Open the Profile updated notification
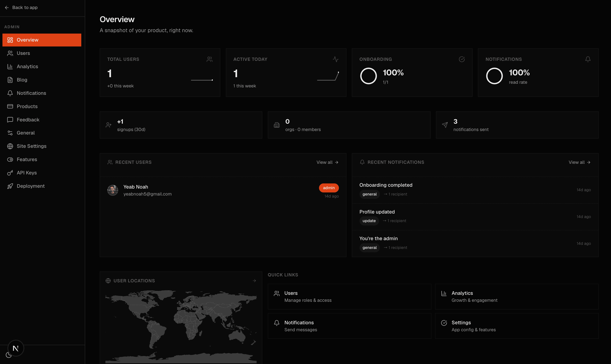This screenshot has width=611, height=364. (x=475, y=217)
